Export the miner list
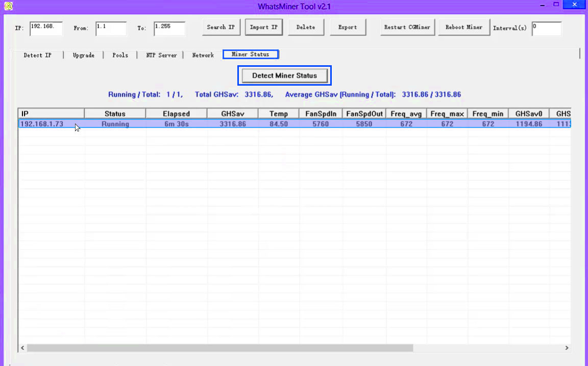Screen dimensions: 588x366 click(x=348, y=28)
